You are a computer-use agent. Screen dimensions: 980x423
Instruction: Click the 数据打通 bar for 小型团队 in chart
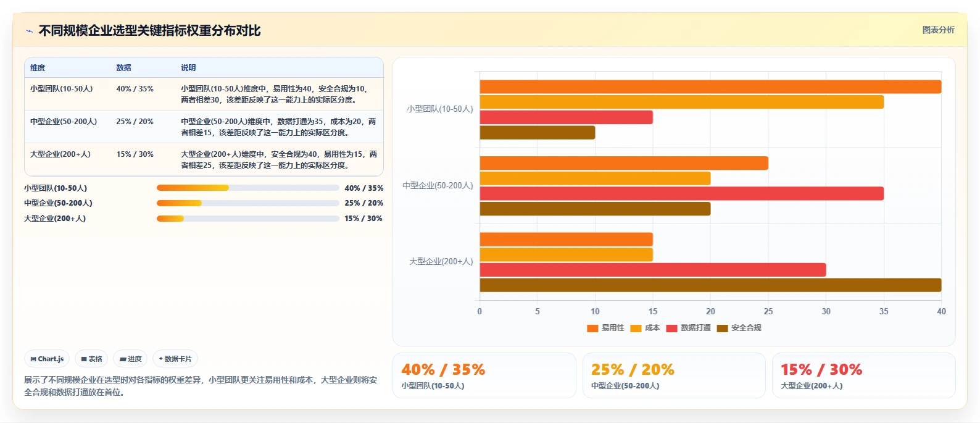click(567, 117)
